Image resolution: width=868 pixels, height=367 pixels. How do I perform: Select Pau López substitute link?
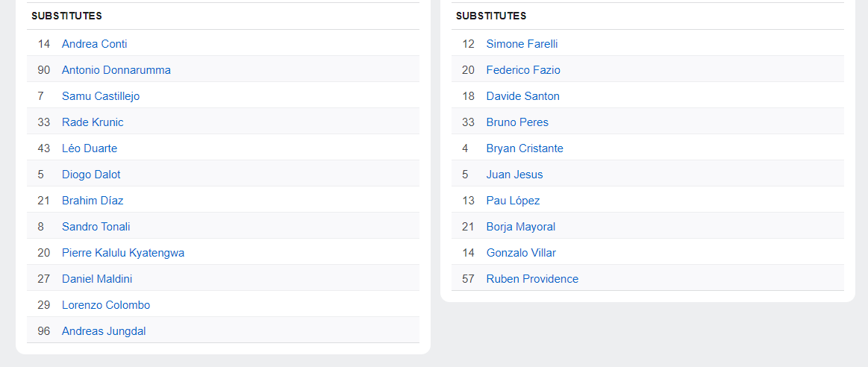click(x=513, y=201)
